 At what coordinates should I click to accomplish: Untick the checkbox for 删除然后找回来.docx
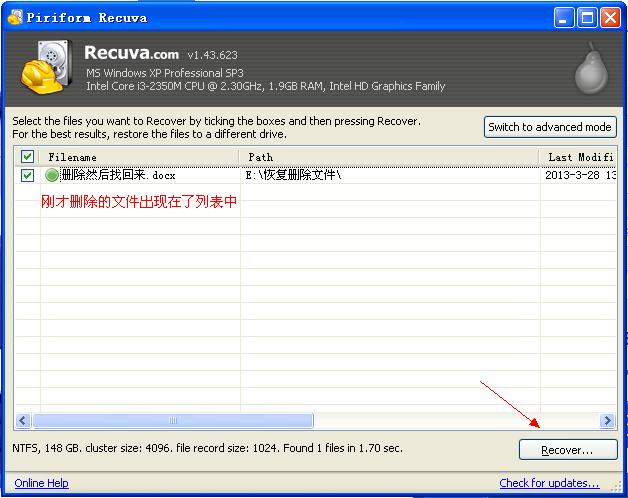click(27, 175)
